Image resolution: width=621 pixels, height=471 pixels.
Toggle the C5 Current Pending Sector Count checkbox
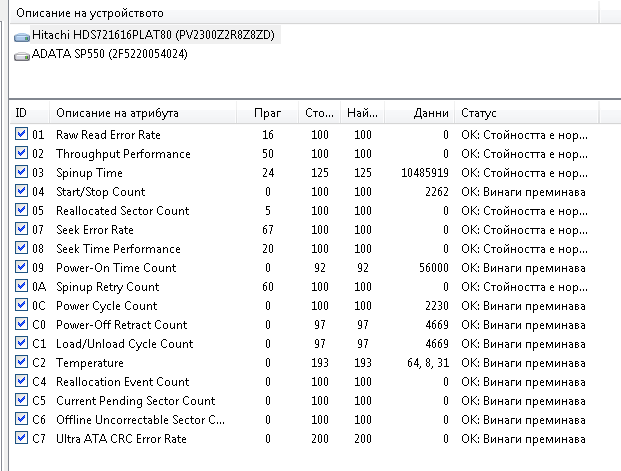21,400
